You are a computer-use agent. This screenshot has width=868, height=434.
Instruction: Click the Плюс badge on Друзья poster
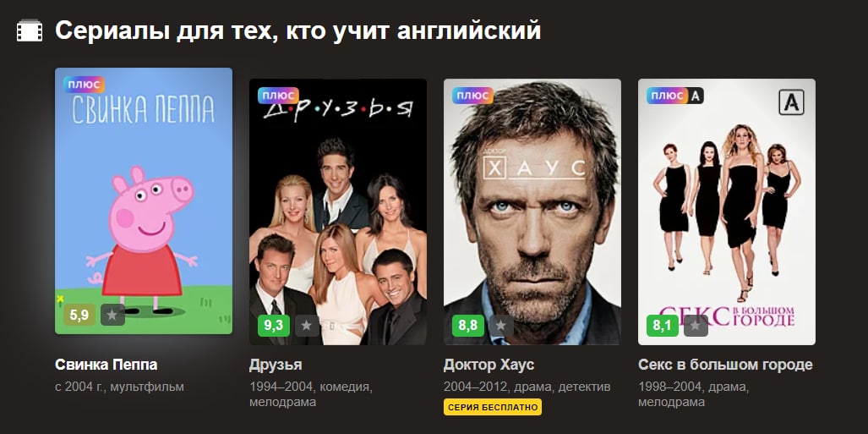278,96
